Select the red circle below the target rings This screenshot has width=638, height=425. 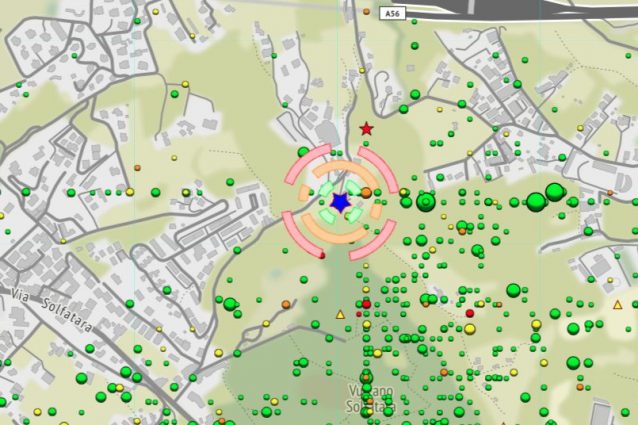point(366,303)
